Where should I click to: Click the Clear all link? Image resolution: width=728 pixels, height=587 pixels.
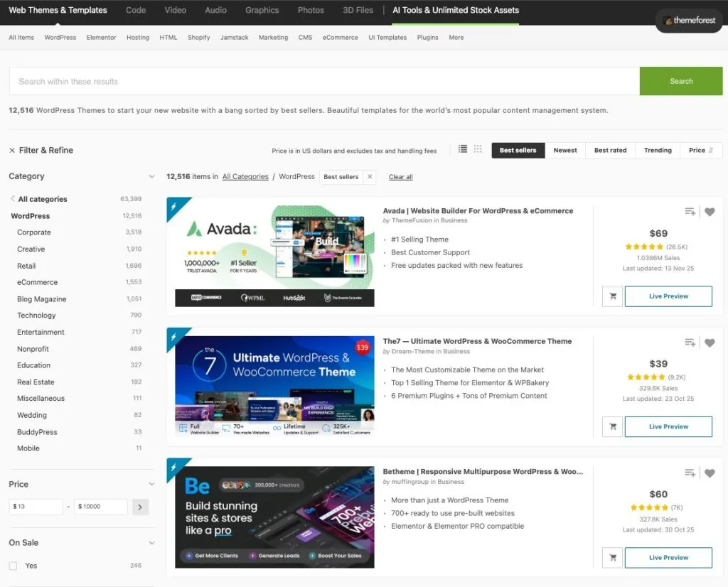point(400,176)
